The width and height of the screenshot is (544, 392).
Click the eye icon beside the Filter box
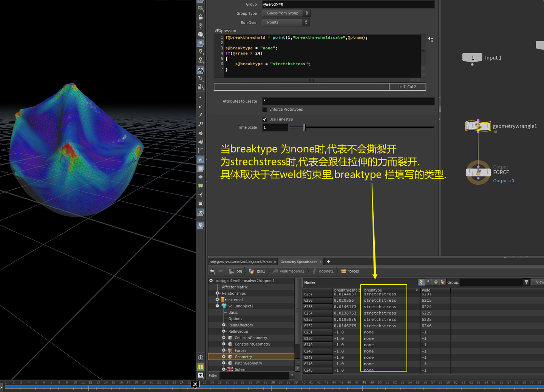[x=201, y=375]
